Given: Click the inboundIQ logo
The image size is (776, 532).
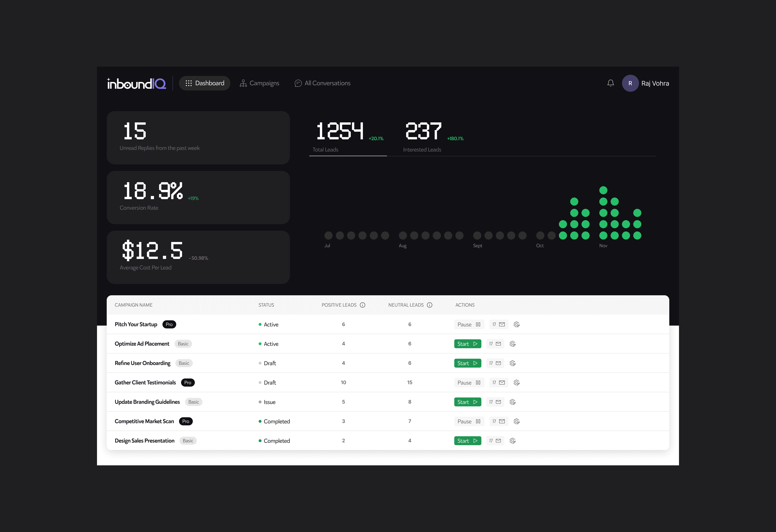Looking at the screenshot, I should click(x=136, y=83).
